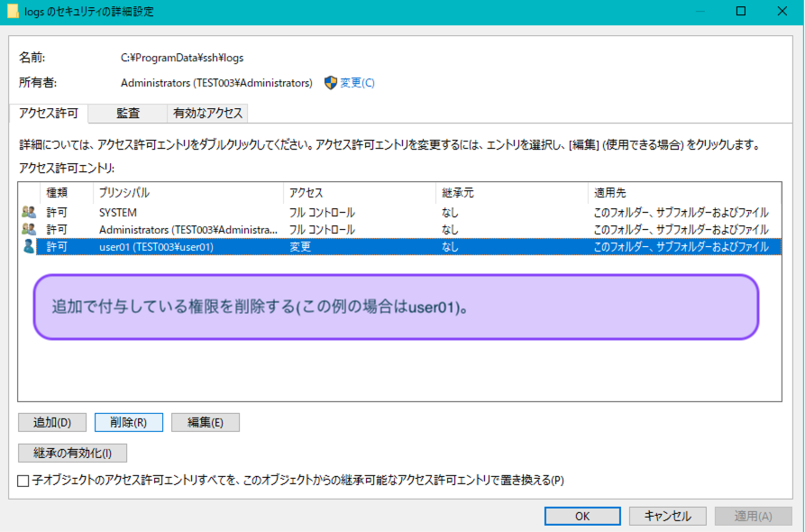The image size is (805, 532).
Task: Click the folder icon in title bar
Action: (14, 12)
